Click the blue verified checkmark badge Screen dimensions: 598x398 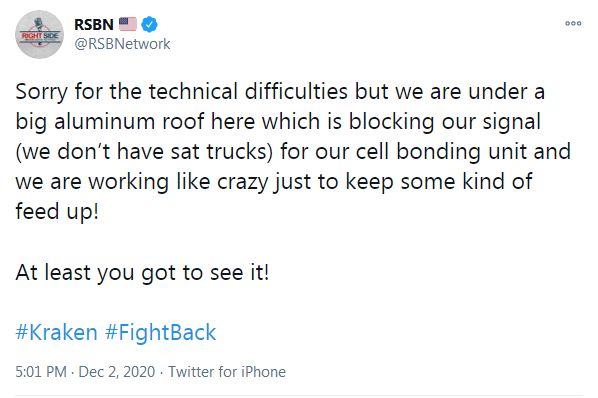[149, 24]
